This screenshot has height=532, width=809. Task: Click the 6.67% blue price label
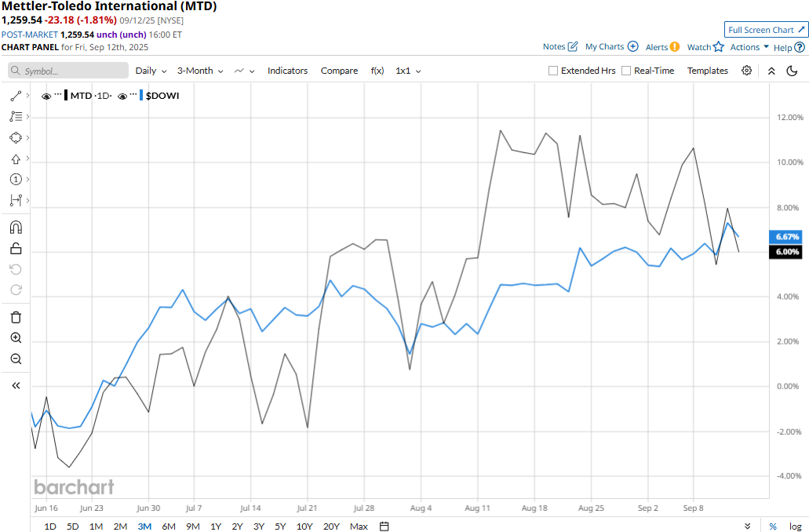(x=785, y=237)
